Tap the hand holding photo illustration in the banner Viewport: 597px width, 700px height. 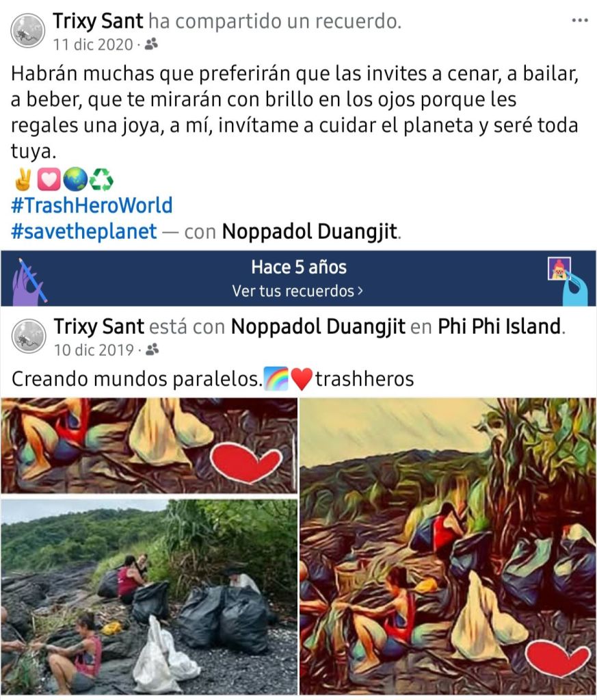567,281
